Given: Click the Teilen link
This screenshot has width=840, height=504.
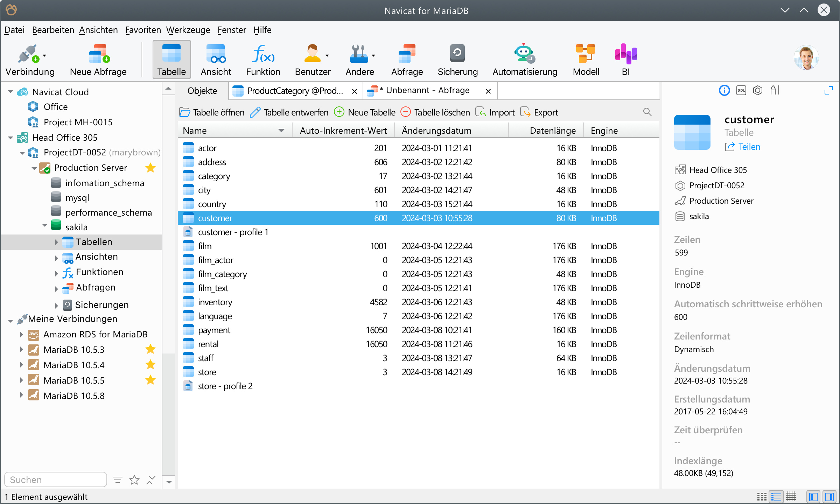Looking at the screenshot, I should pyautogui.click(x=749, y=147).
